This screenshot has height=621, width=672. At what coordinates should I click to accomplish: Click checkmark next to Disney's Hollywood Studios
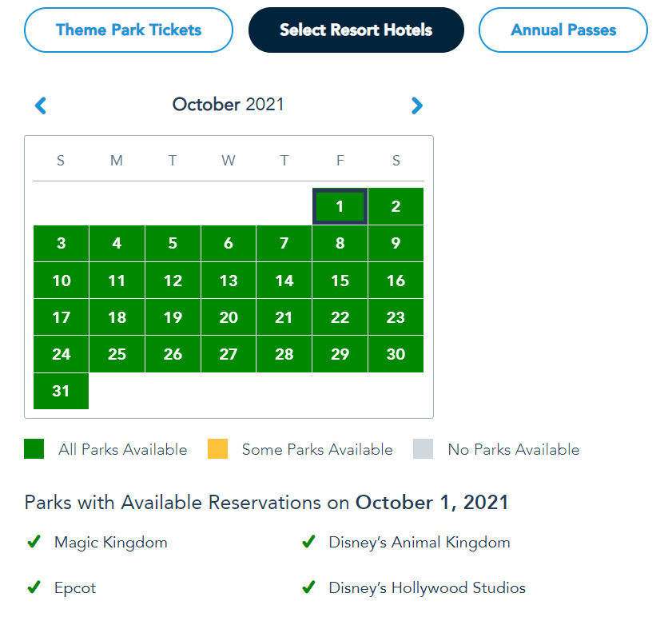[x=308, y=588]
